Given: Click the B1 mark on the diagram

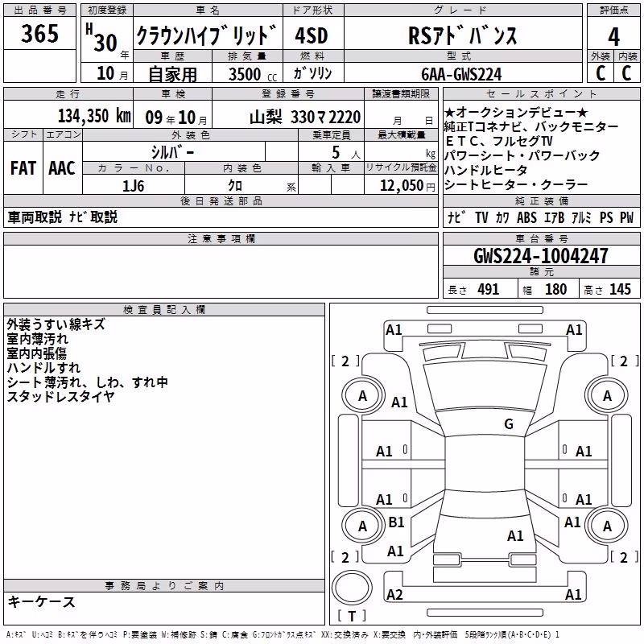Looking at the screenshot, I should [396, 522].
